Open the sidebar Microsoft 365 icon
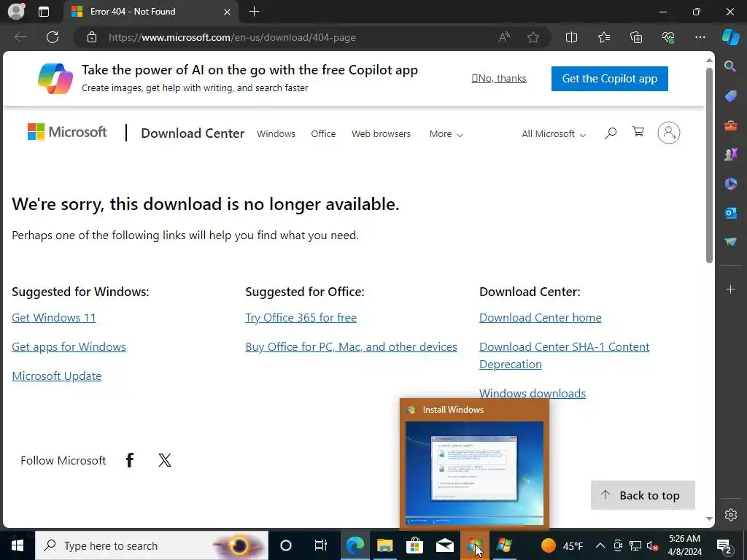Image resolution: width=747 pixels, height=560 pixels. click(x=730, y=183)
